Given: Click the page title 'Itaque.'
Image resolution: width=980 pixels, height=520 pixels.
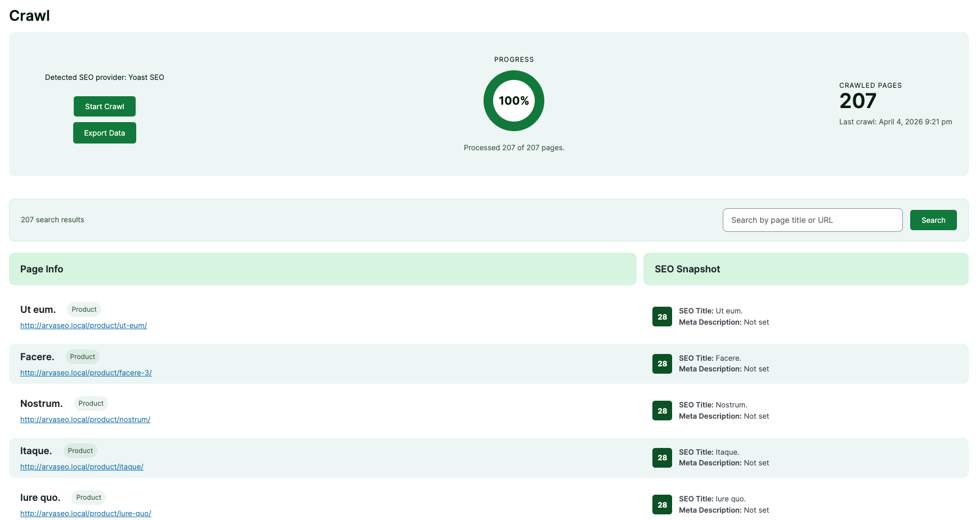Looking at the screenshot, I should pyautogui.click(x=36, y=451).
